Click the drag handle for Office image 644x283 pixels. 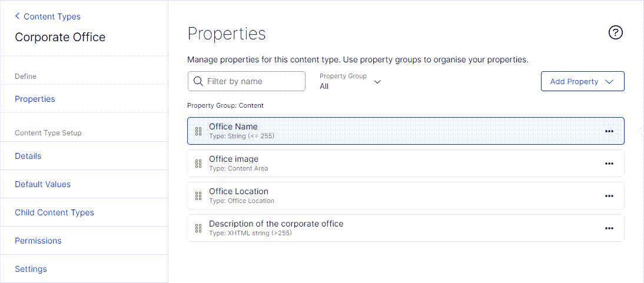[x=198, y=164]
